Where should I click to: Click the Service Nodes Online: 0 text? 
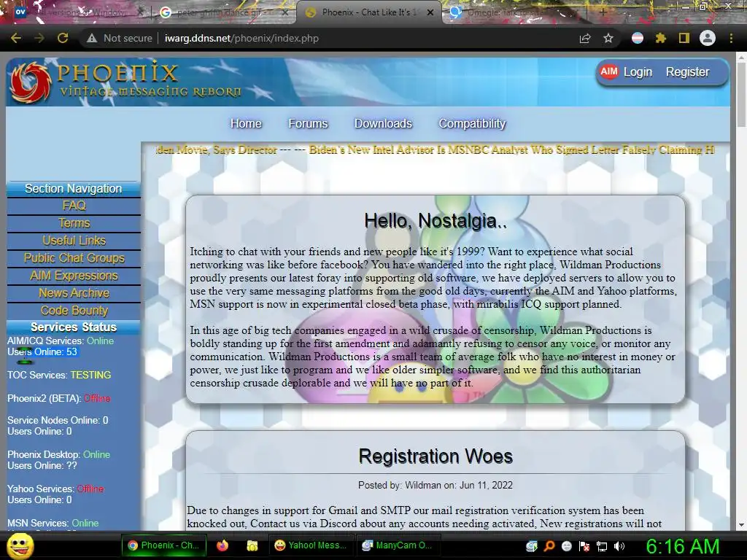tap(58, 420)
